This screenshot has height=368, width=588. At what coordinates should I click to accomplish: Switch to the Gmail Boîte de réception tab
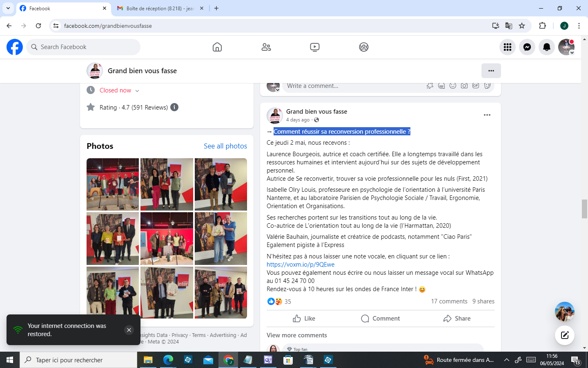(x=160, y=8)
